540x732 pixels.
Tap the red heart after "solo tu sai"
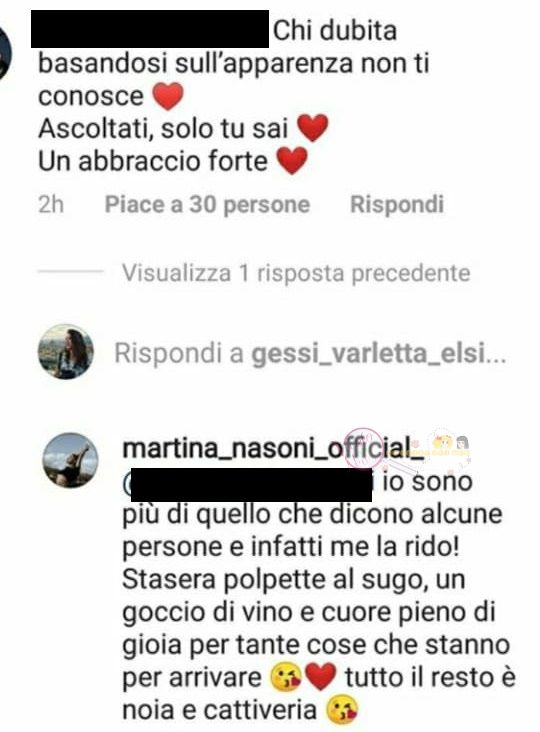click(313, 128)
